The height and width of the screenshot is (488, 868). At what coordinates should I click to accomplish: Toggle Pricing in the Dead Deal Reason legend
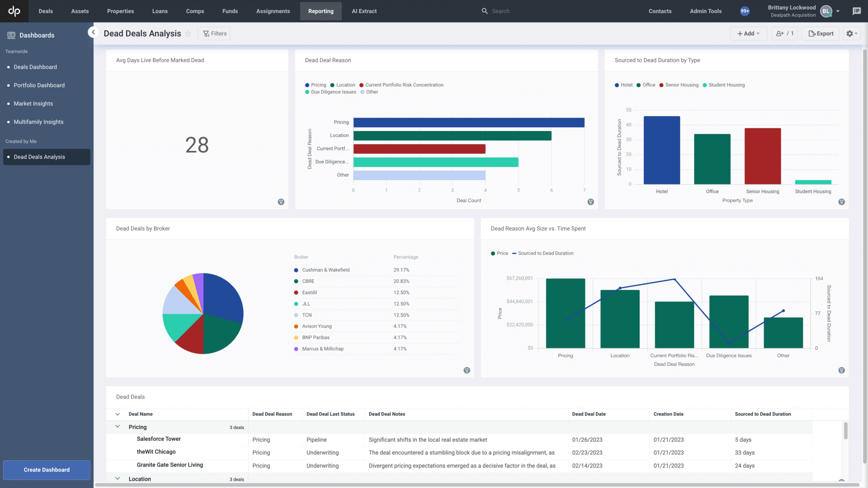point(315,85)
